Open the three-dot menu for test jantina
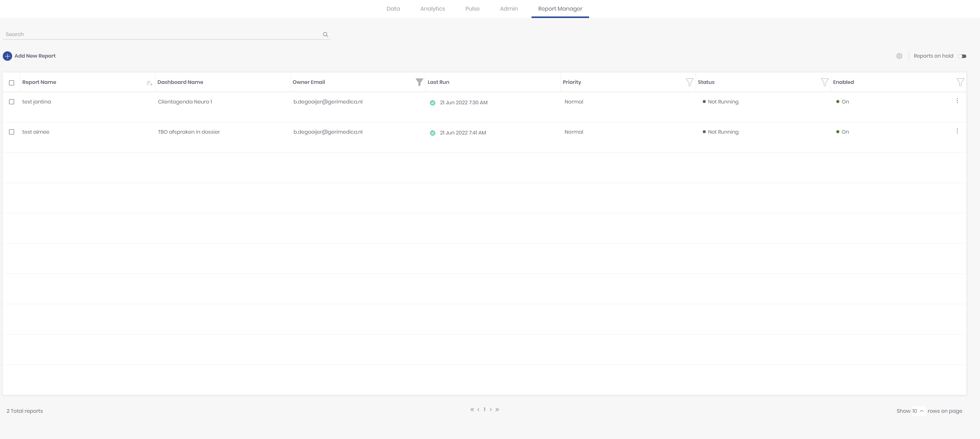 tap(957, 101)
